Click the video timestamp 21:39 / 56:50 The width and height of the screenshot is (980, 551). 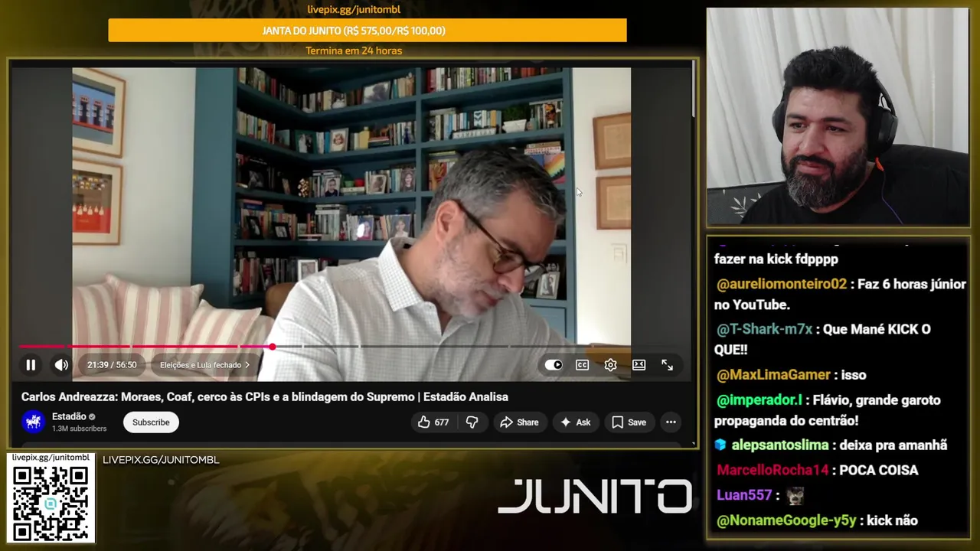[x=112, y=365]
